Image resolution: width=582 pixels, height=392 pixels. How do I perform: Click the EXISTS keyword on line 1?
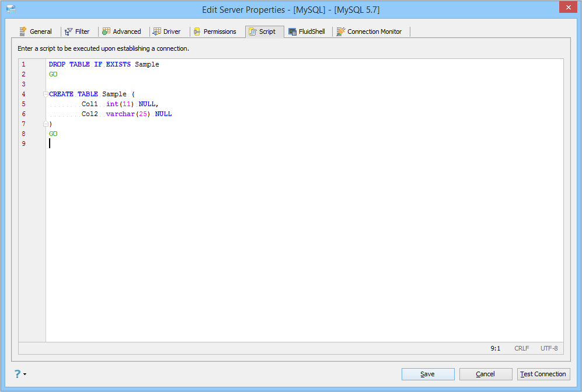[119, 64]
